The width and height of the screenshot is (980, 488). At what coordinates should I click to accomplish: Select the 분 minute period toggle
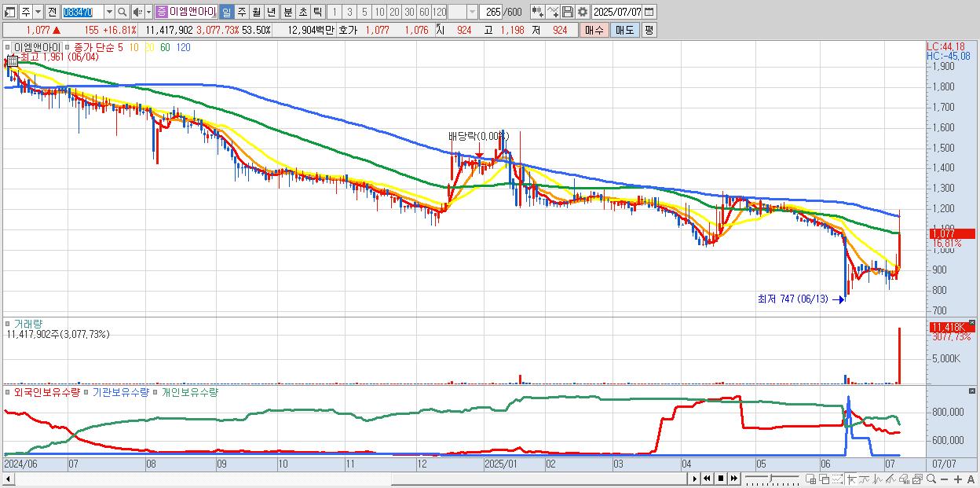coord(287,12)
